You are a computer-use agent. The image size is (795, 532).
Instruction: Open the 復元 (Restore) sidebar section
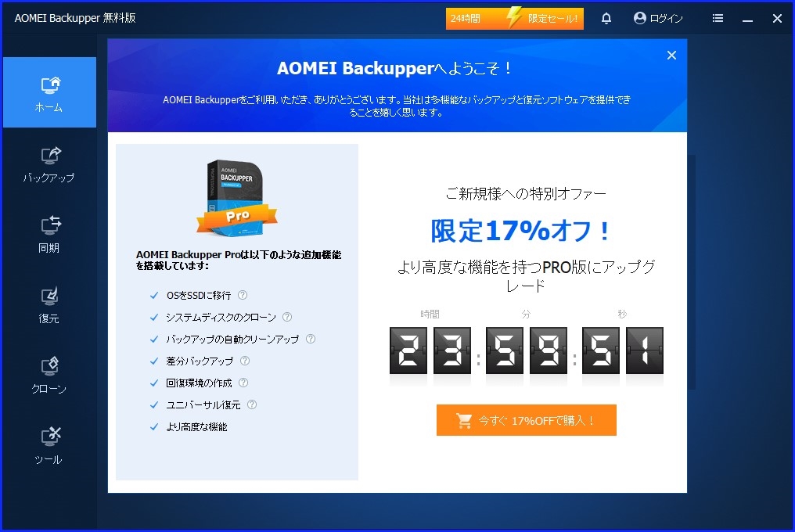click(x=50, y=305)
